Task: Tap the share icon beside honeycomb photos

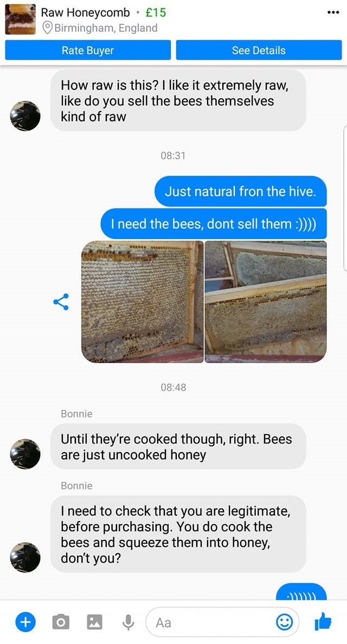Action: (x=61, y=302)
